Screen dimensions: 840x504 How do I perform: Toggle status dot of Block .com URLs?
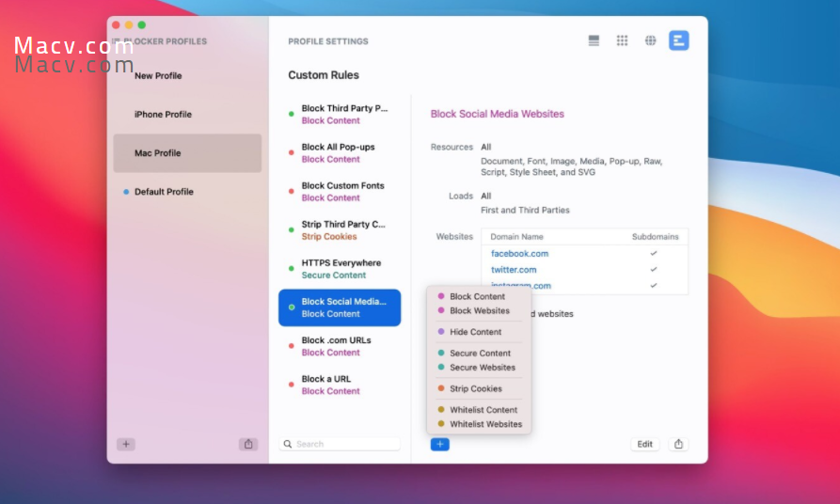point(292,346)
